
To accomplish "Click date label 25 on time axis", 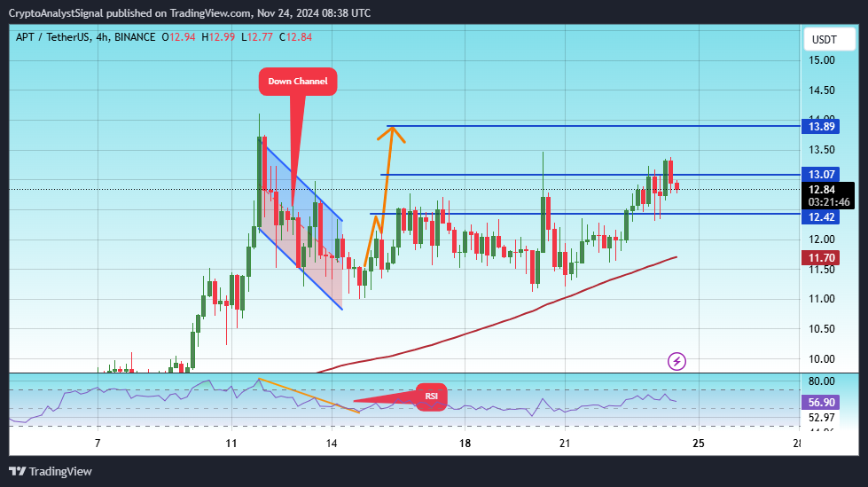I will tap(699, 444).
